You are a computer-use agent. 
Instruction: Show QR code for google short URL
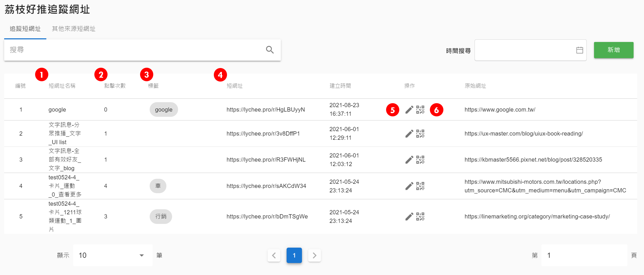(x=420, y=110)
